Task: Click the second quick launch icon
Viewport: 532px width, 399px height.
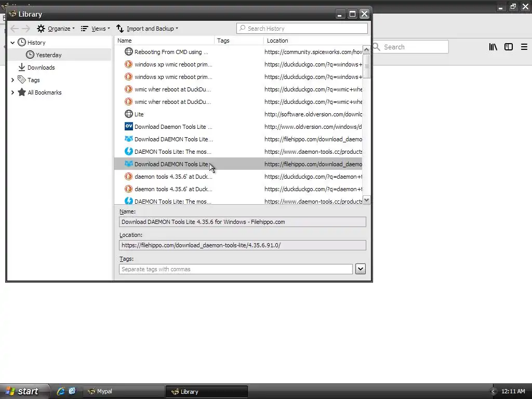Action: tap(72, 391)
